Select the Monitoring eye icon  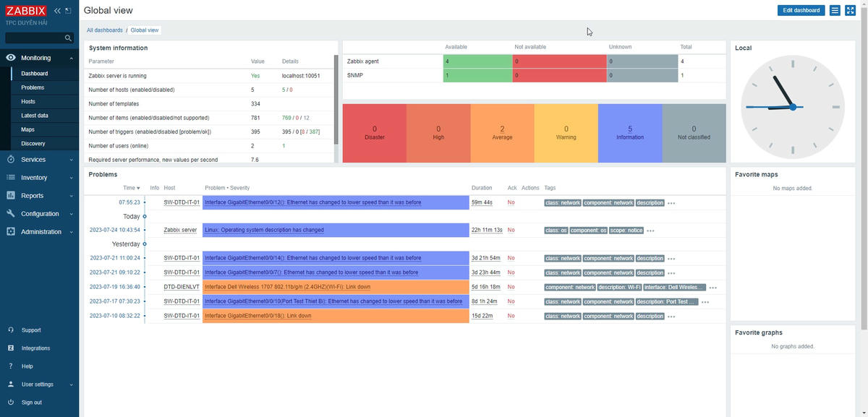(10, 57)
